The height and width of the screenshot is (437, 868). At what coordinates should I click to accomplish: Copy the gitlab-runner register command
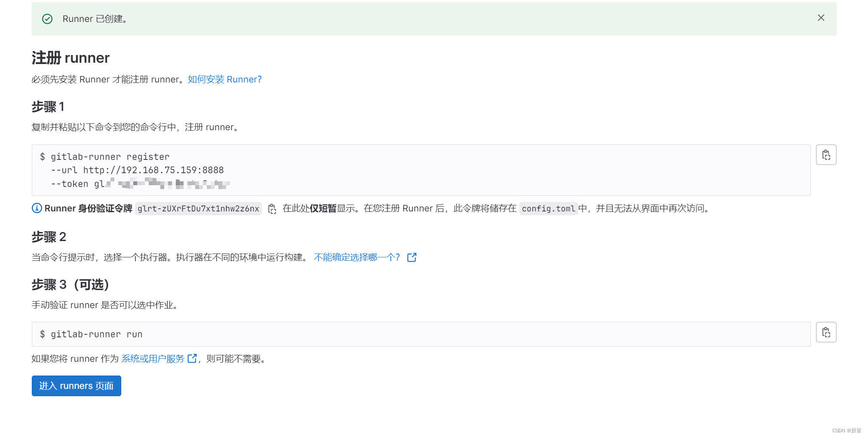(826, 154)
